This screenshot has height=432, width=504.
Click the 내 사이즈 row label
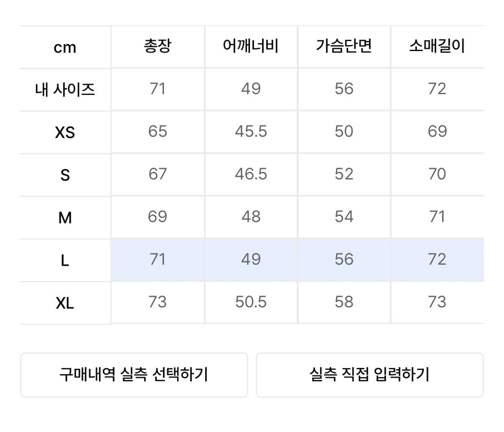pyautogui.click(x=65, y=88)
